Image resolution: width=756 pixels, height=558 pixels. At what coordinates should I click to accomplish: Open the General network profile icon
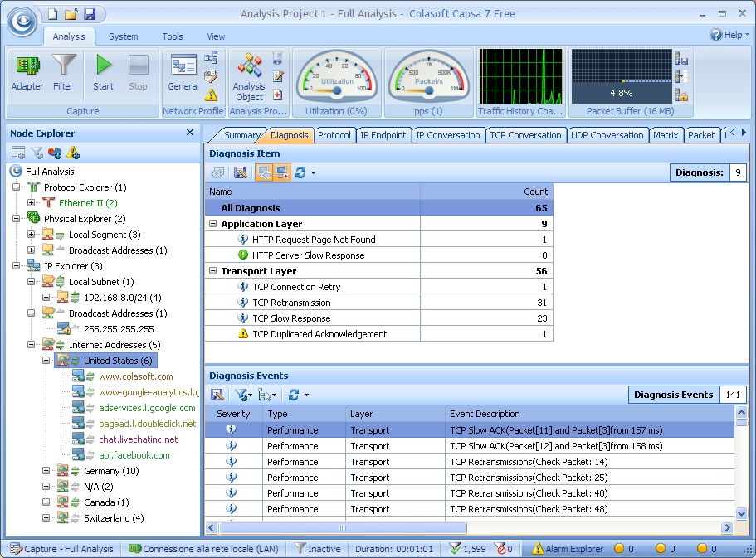pyautogui.click(x=183, y=72)
